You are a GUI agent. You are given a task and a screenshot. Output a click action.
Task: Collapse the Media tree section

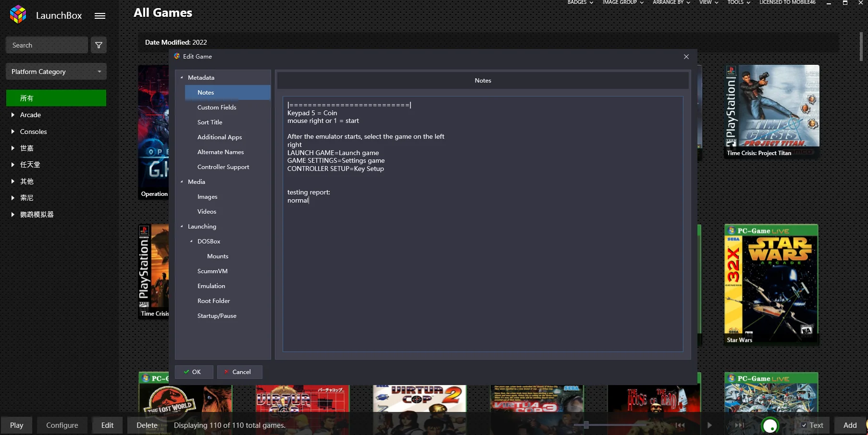point(182,181)
